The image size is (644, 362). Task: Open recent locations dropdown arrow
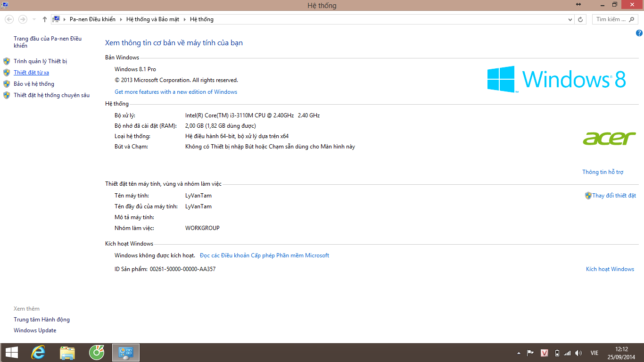coord(34,19)
